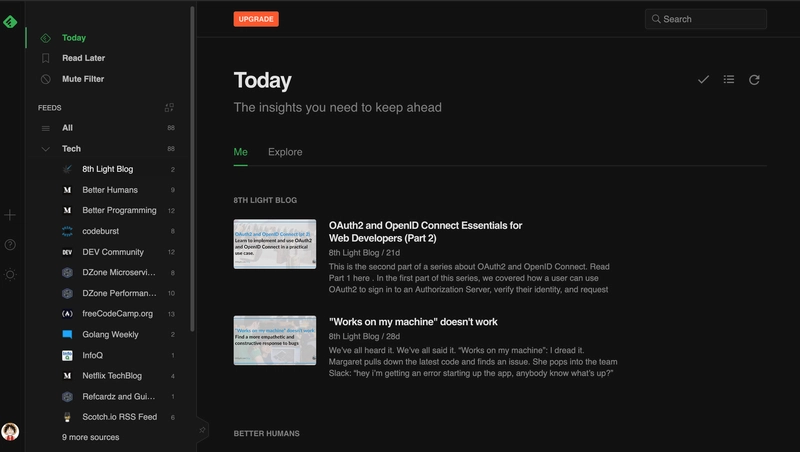
Task: Select the InfoQ feed
Action: coord(92,356)
